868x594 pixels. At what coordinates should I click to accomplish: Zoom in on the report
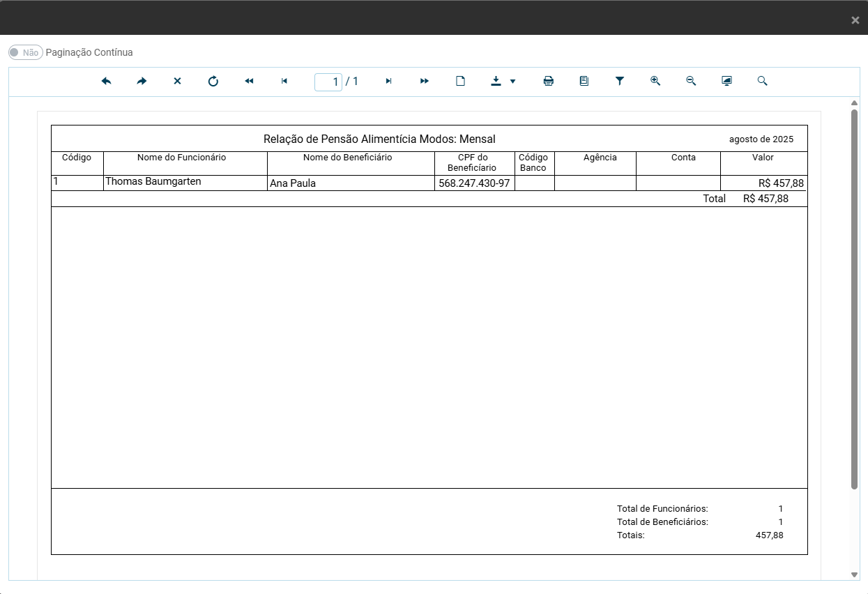655,82
